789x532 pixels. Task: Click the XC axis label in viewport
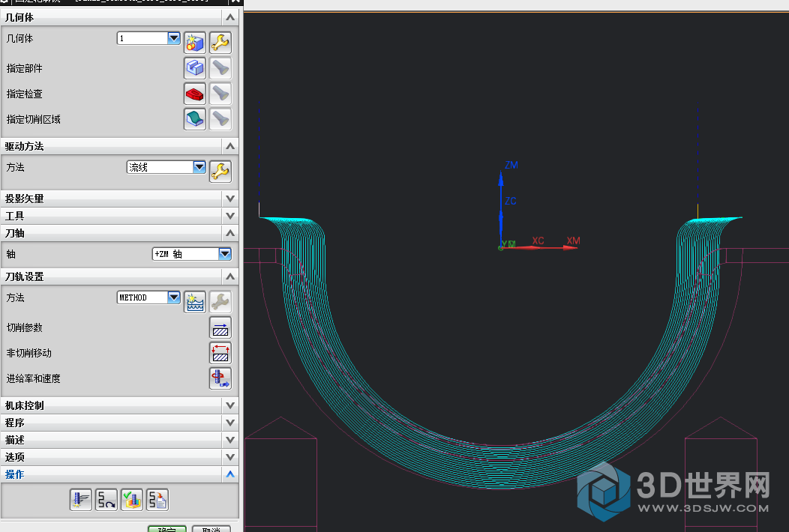(x=538, y=241)
